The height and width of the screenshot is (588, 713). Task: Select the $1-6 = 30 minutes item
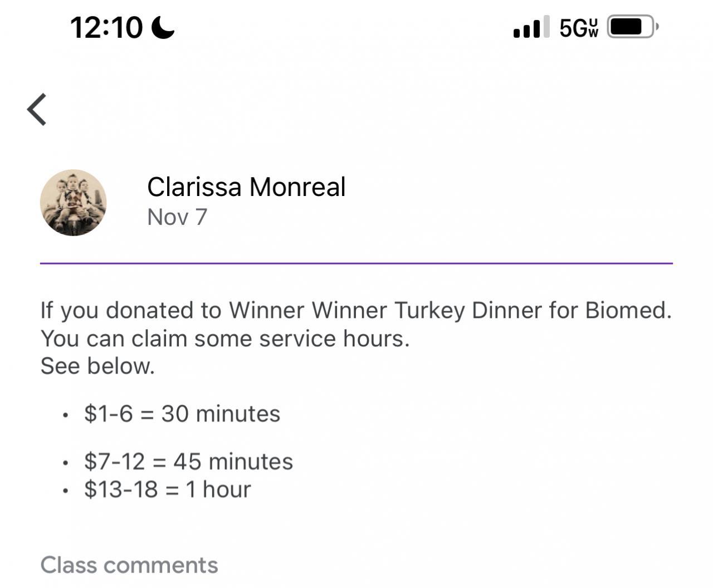(182, 414)
